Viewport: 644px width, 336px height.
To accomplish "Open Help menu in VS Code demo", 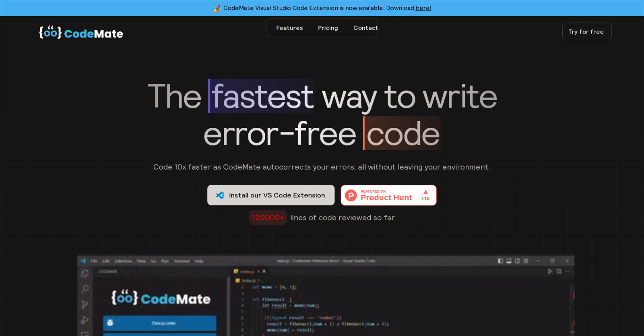I will [199, 261].
